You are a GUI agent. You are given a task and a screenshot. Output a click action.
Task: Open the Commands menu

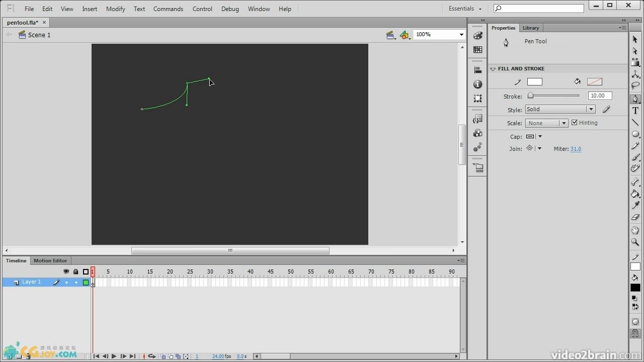tap(168, 9)
